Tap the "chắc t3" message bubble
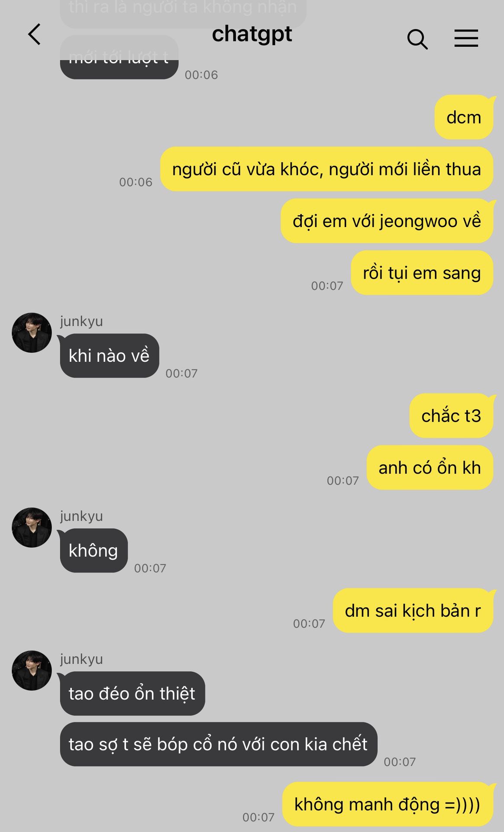Screen dimensions: 504x832 pos(452,416)
